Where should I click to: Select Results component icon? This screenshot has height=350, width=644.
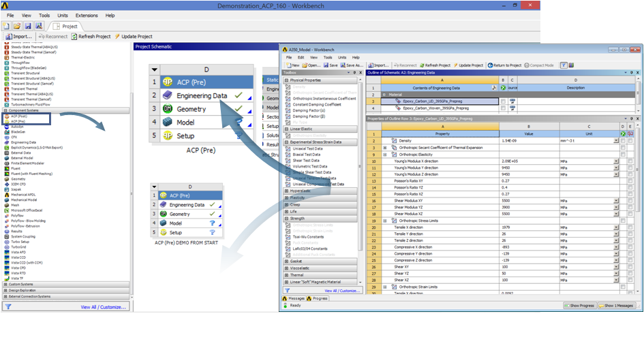tap(7, 232)
